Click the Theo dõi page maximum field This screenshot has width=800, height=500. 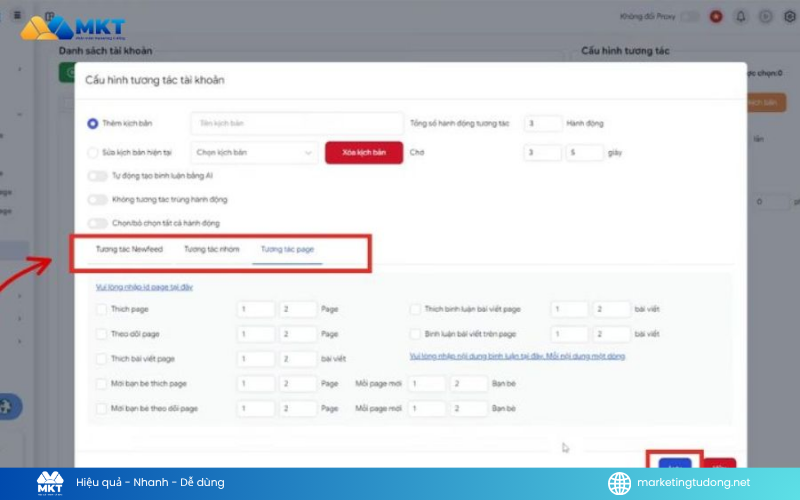tap(298, 334)
